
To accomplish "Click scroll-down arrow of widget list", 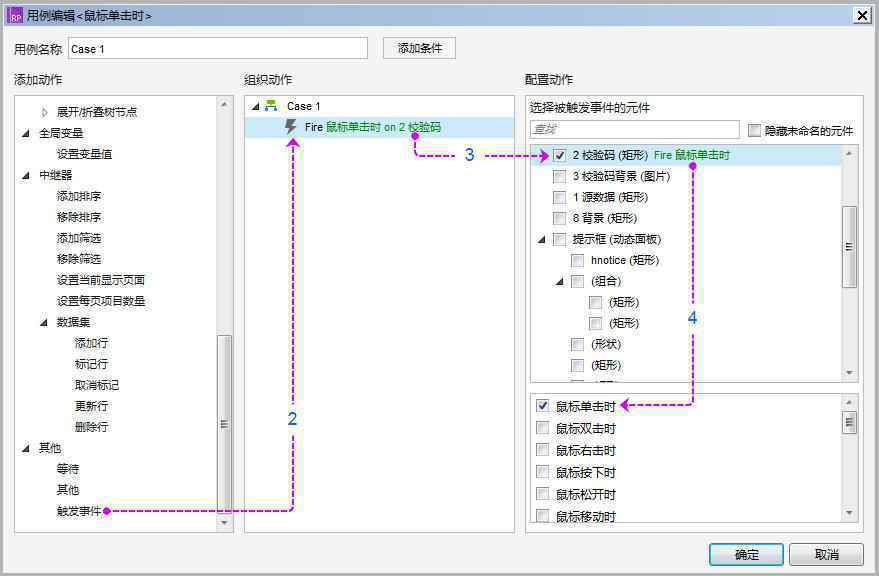I will 849,373.
